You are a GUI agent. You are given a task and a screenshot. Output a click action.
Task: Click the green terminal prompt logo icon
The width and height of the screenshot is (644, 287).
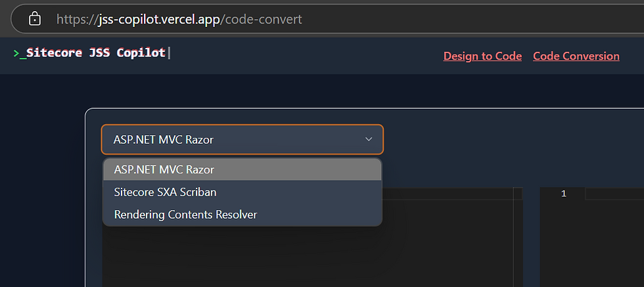19,53
